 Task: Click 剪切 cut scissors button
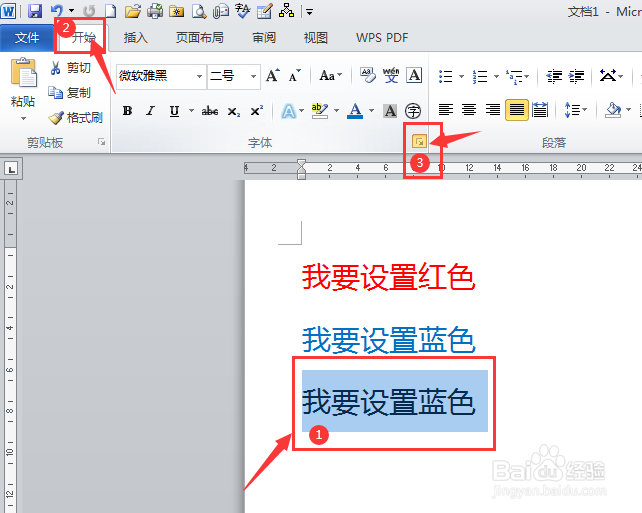pyautogui.click(x=70, y=68)
